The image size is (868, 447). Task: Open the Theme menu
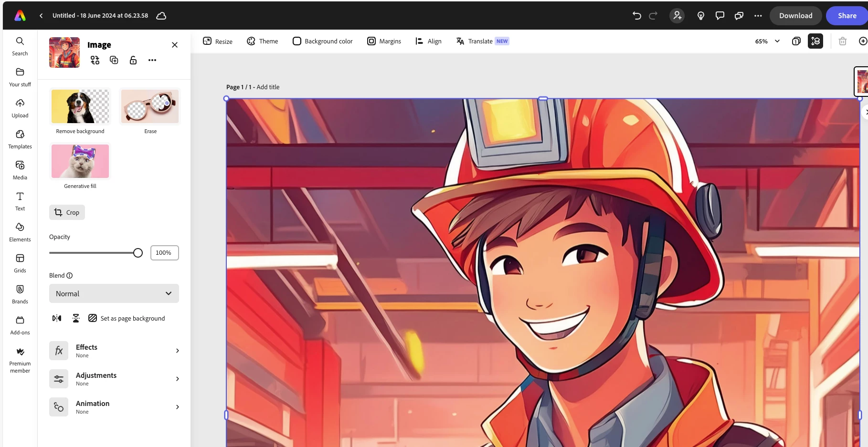pyautogui.click(x=263, y=41)
